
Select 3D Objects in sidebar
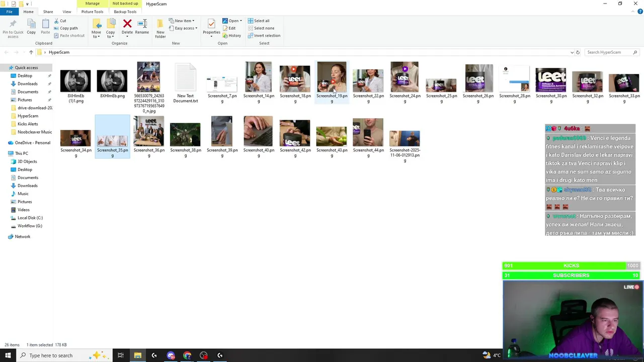pos(27,161)
